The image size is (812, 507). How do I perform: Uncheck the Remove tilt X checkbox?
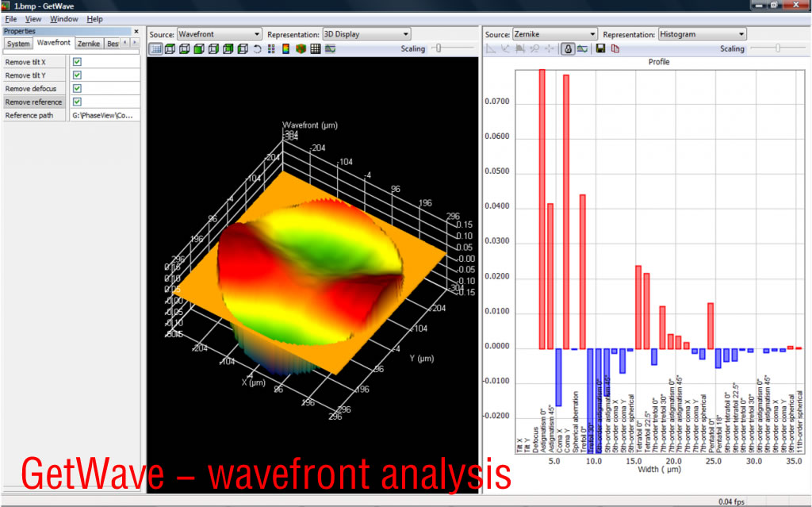coord(77,62)
